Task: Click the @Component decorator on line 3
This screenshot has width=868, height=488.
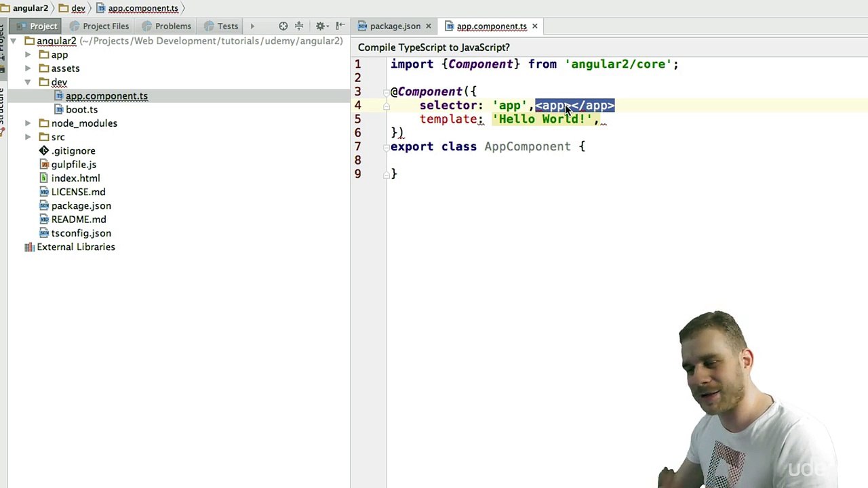Action: (x=426, y=91)
